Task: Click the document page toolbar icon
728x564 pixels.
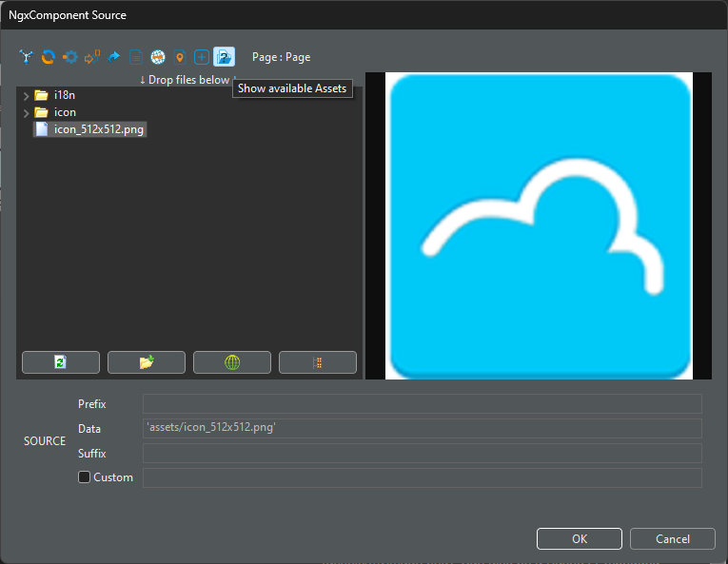Action: (136, 57)
